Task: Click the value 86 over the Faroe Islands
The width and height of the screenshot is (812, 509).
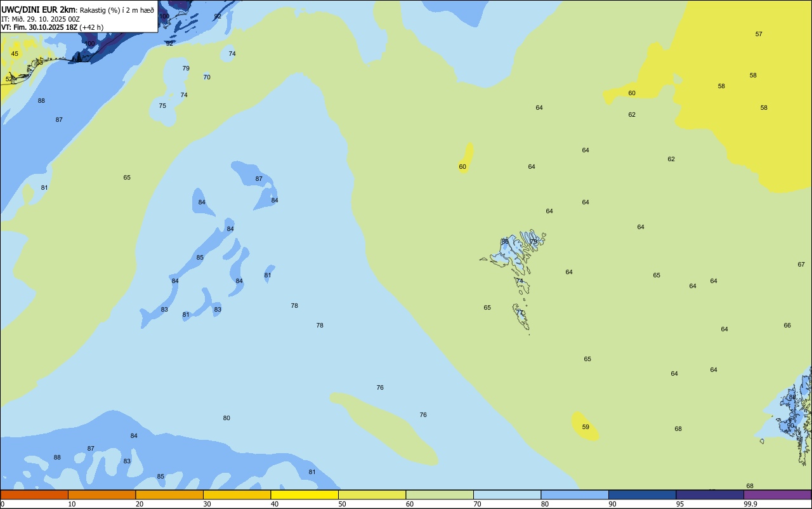Action: pos(505,241)
